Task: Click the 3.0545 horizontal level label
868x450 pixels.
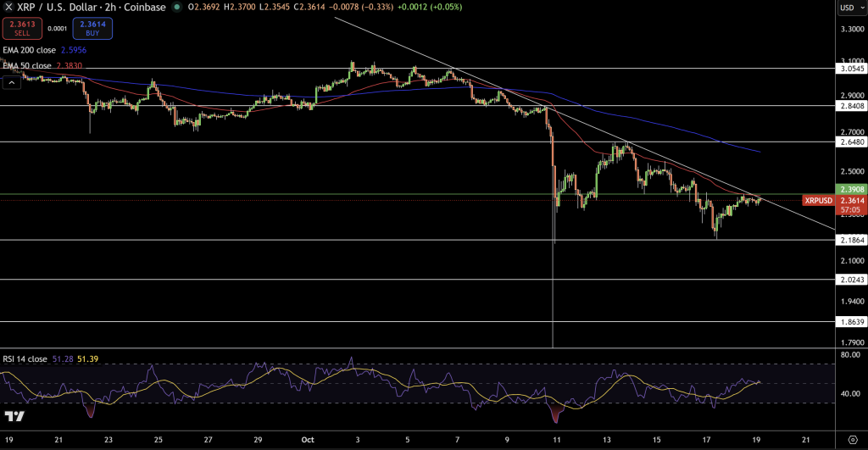Action: [849, 69]
